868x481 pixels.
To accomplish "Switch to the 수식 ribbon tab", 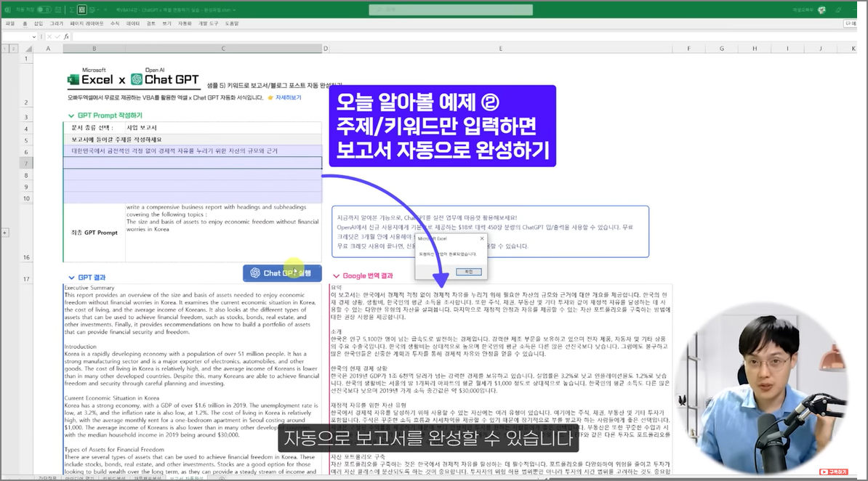I will point(115,24).
